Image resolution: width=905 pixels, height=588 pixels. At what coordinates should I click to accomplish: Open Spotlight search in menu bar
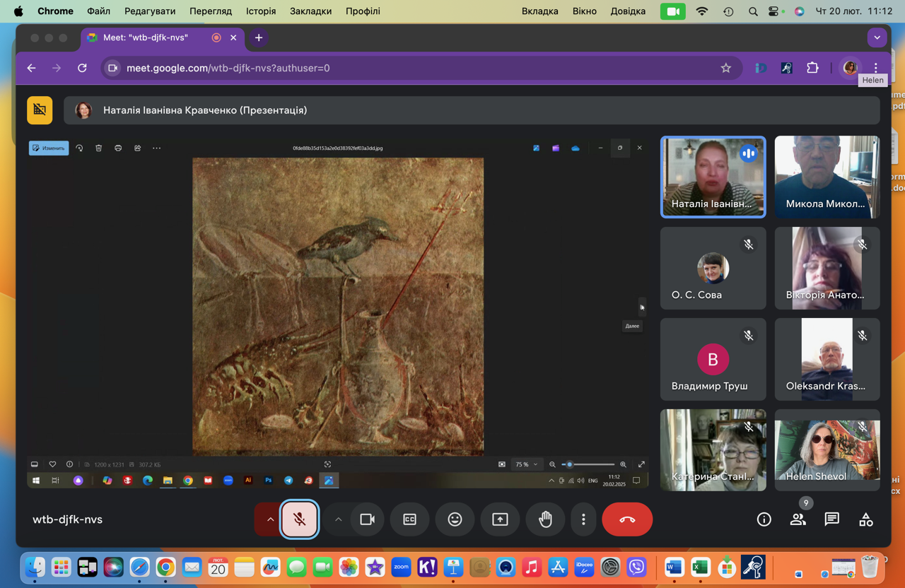click(753, 11)
